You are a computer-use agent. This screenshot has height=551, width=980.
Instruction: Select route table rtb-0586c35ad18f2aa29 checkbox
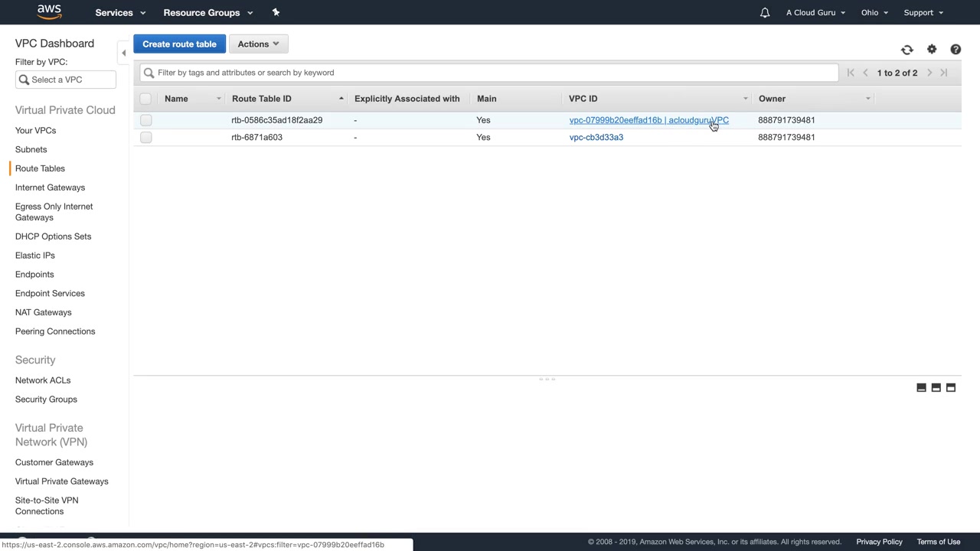[145, 120]
